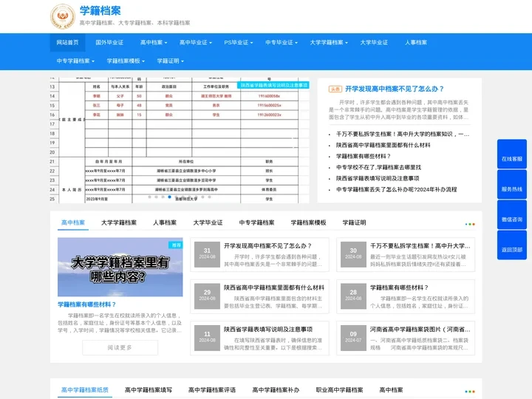532x399 pixels.
Task: Open the card 陕西省高中学籍档案里面都有什么材料
Action: (274, 287)
